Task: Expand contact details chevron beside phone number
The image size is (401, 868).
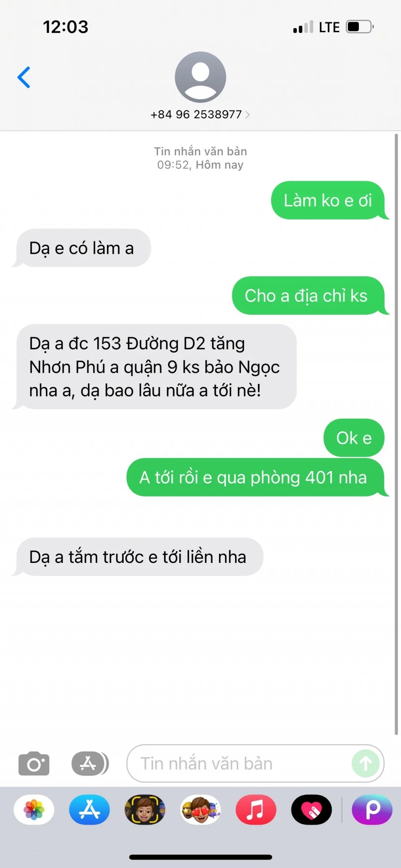Action: (247, 115)
